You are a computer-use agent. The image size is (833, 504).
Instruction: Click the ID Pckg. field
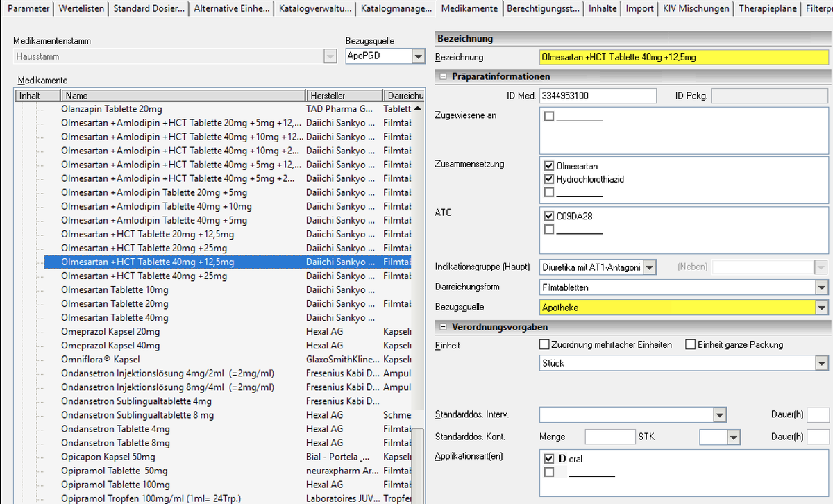770,96
